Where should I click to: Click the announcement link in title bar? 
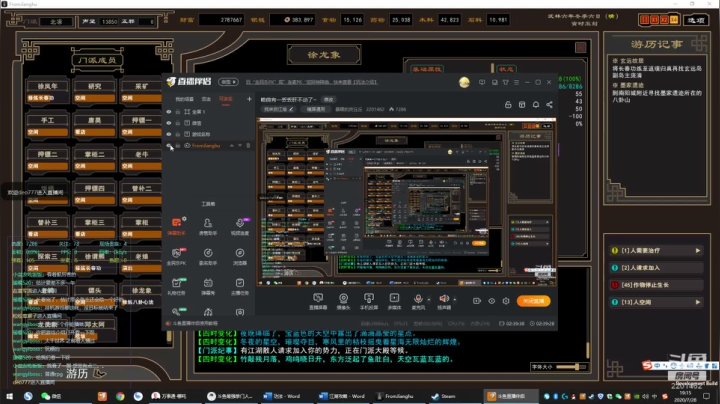pos(311,82)
